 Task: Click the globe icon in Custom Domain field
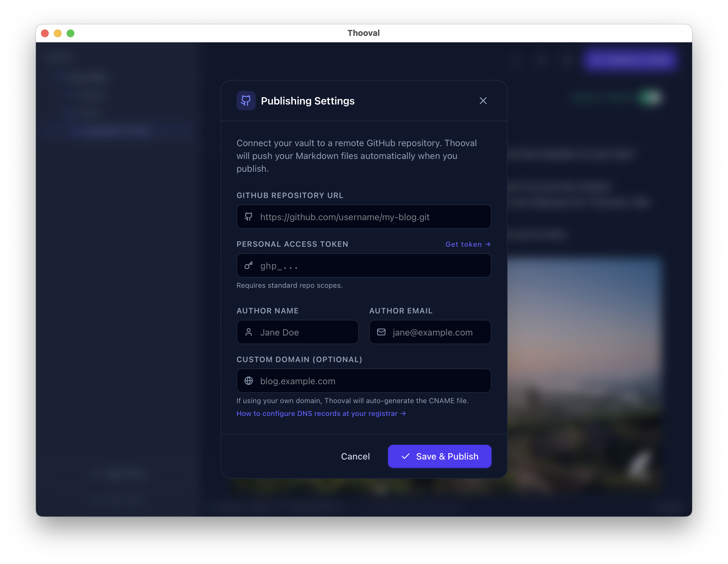(x=248, y=381)
